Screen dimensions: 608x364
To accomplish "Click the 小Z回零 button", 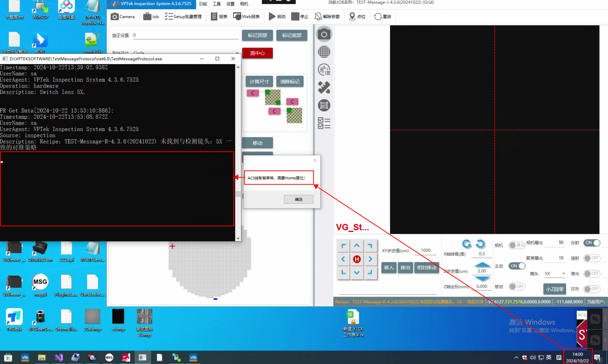I will click(555, 289).
